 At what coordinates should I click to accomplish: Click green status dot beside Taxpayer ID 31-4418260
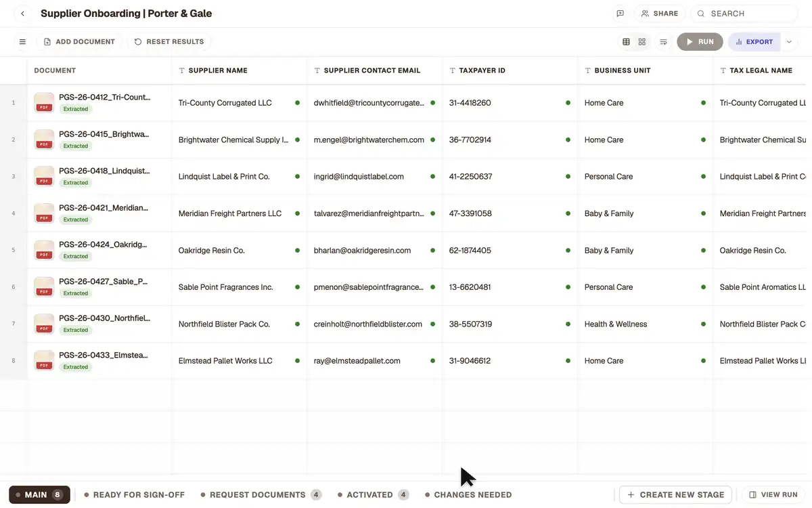pyautogui.click(x=568, y=103)
